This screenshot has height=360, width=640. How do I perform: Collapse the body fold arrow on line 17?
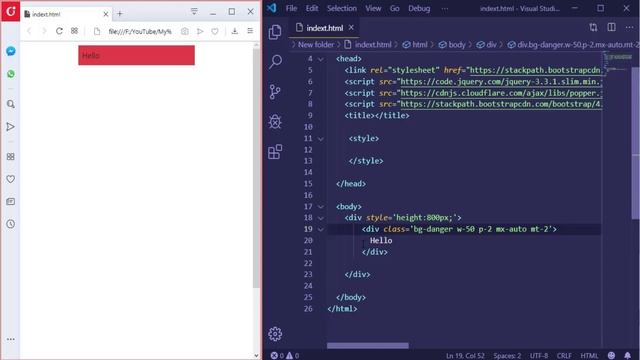(321, 207)
